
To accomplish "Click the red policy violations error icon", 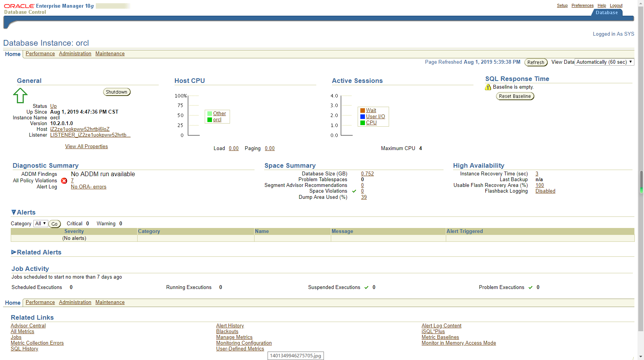I will pyautogui.click(x=64, y=181).
